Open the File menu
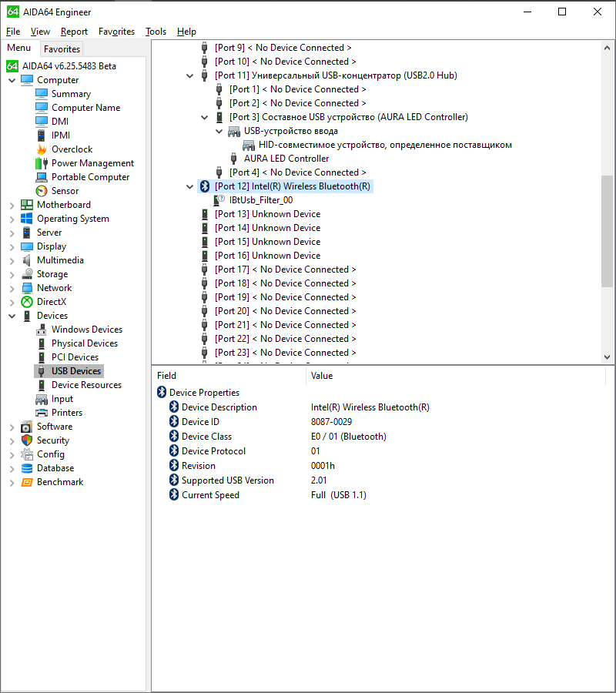This screenshot has width=616, height=693. coord(13,32)
